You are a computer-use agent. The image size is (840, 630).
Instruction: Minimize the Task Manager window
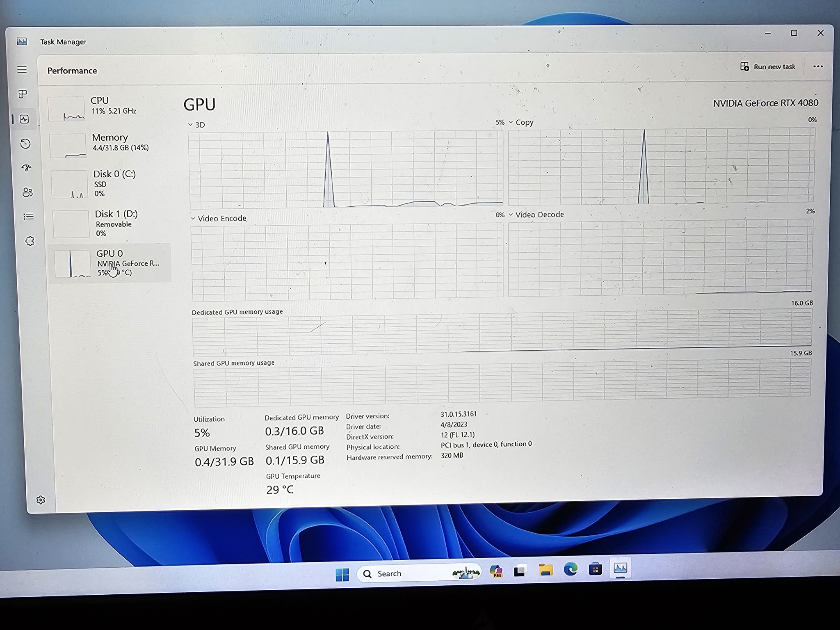coord(768,33)
